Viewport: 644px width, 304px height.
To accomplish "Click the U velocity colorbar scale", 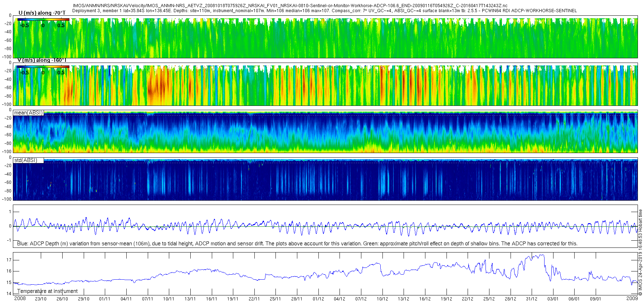I will pyautogui.click(x=43, y=20).
